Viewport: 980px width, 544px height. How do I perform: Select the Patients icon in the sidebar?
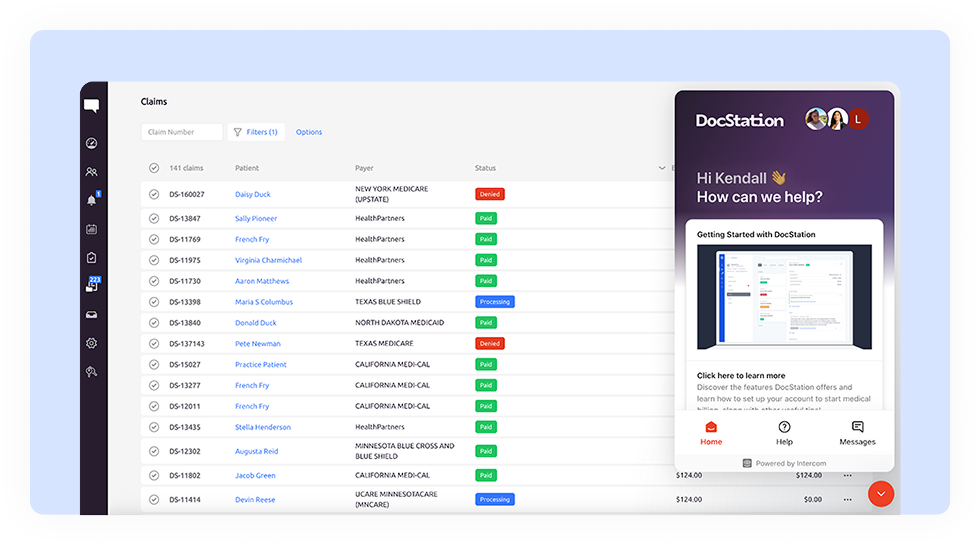point(91,171)
